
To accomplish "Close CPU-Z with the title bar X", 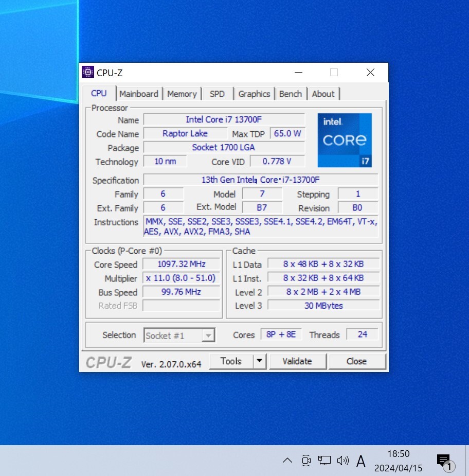I will click(370, 72).
